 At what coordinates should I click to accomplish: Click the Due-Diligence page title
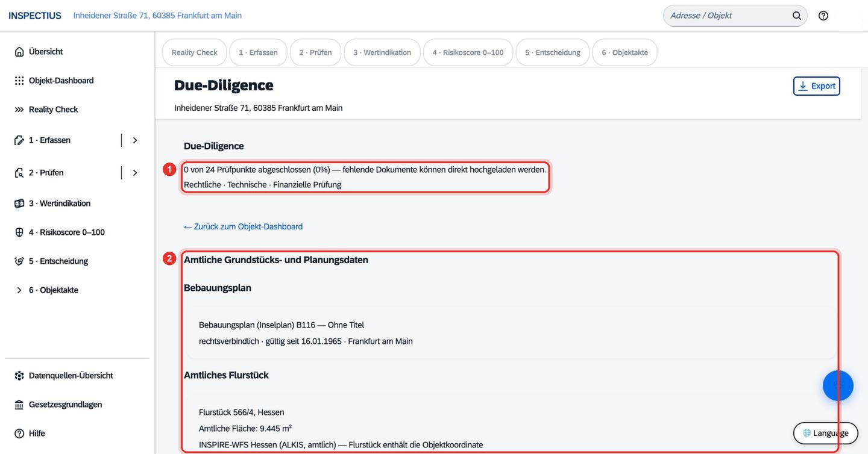pyautogui.click(x=224, y=86)
